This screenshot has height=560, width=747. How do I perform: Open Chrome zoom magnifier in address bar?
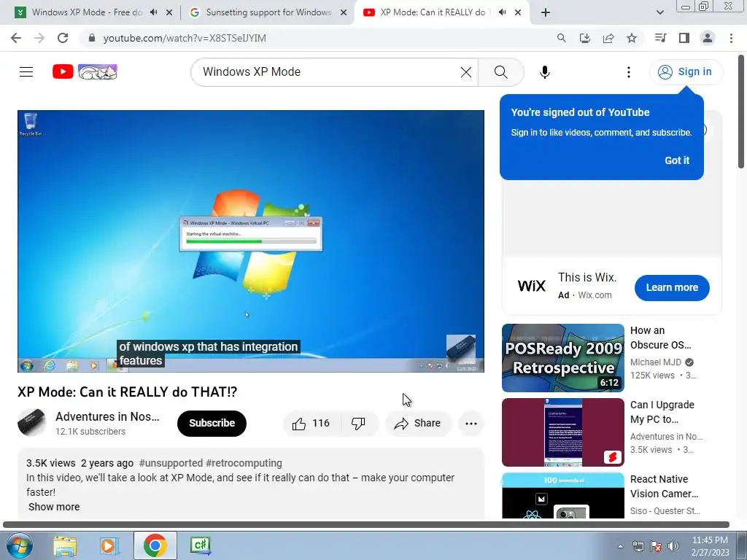coord(562,38)
